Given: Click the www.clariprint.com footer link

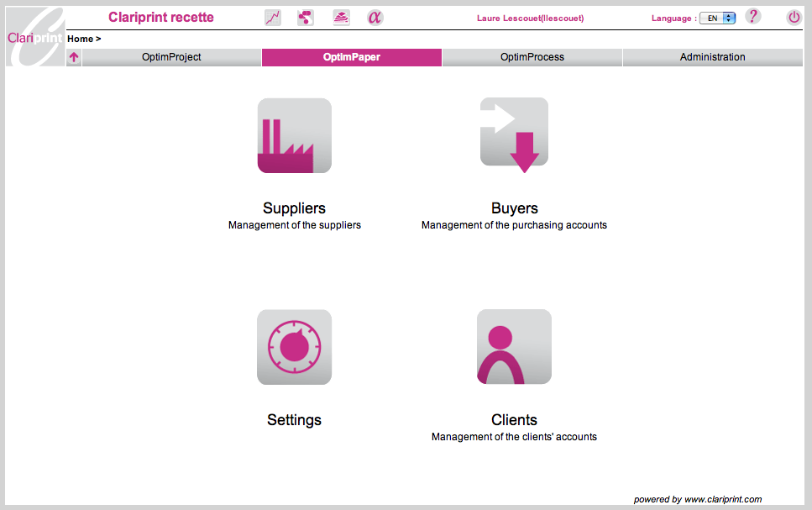Looking at the screenshot, I should point(722,499).
